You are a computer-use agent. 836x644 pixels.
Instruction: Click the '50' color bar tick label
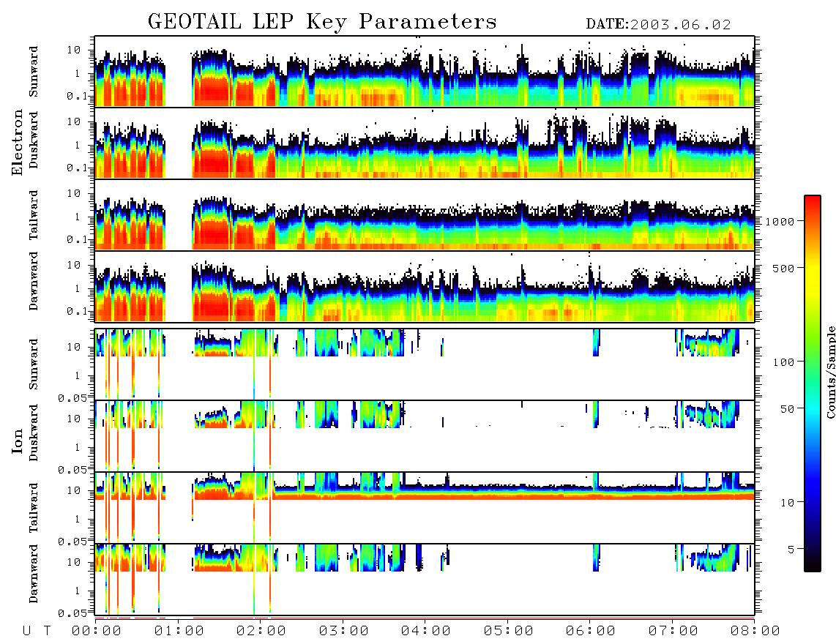(788, 409)
